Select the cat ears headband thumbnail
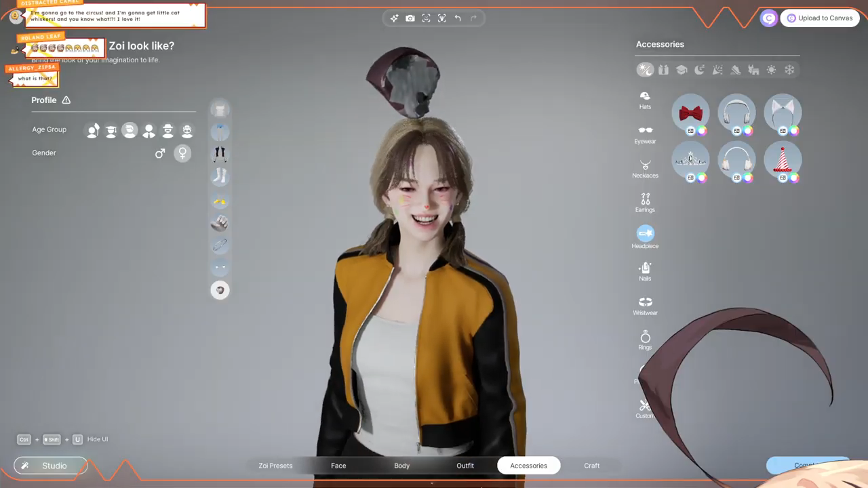This screenshot has width=868, height=488. 783,112
